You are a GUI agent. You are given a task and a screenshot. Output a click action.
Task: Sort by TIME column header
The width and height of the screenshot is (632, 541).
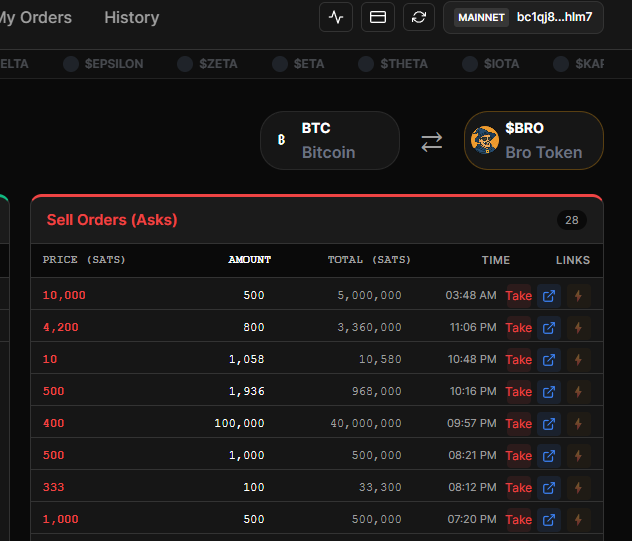pyautogui.click(x=496, y=260)
